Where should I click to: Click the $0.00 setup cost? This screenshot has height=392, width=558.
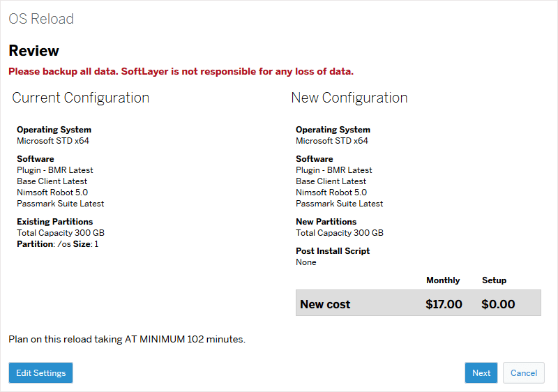[498, 304]
